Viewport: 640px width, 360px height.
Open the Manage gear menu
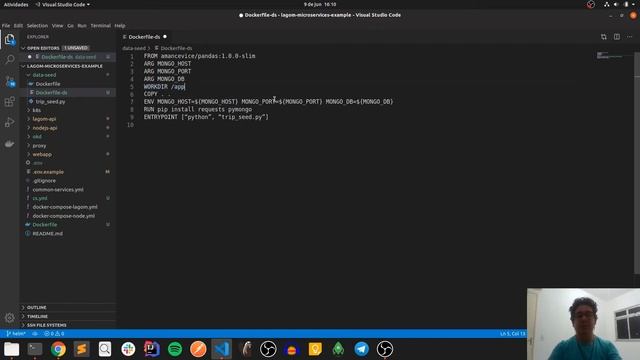pyautogui.click(x=9, y=317)
